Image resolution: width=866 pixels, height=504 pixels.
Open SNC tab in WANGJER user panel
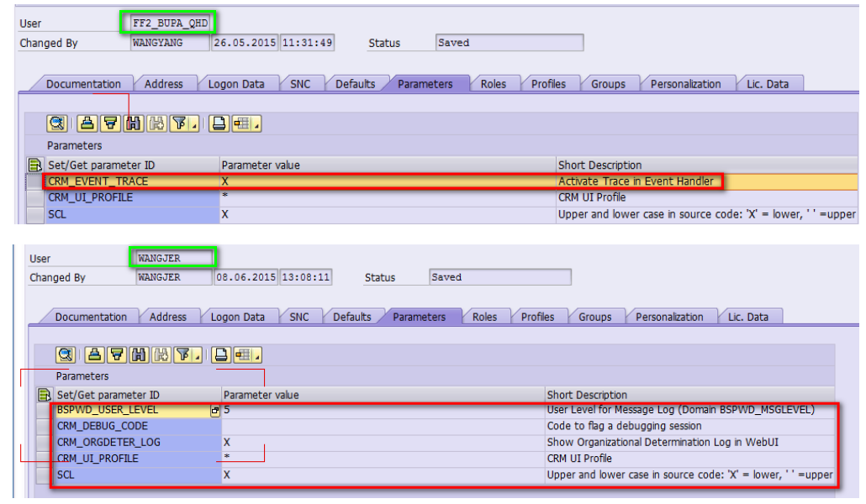299,317
